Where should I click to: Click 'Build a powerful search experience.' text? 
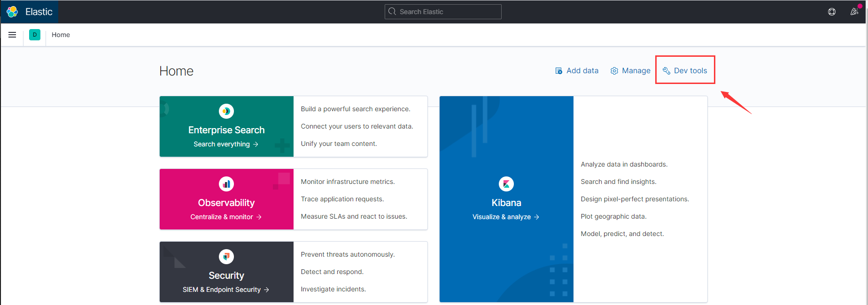click(x=356, y=109)
